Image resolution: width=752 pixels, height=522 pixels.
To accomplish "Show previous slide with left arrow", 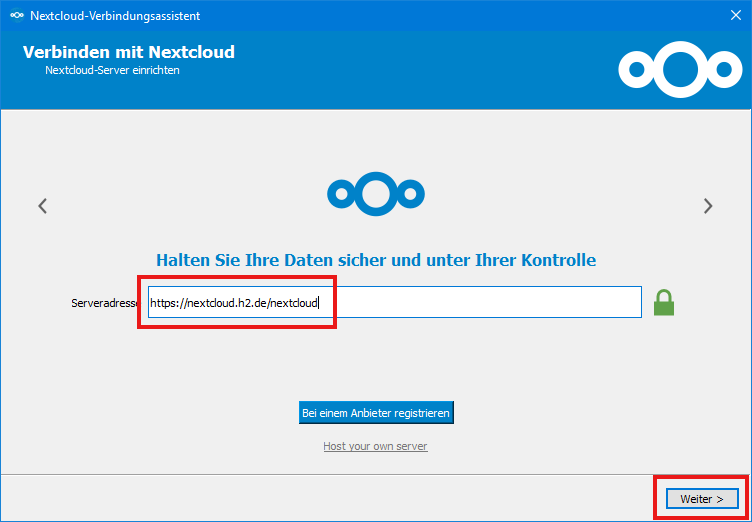I will (x=42, y=206).
